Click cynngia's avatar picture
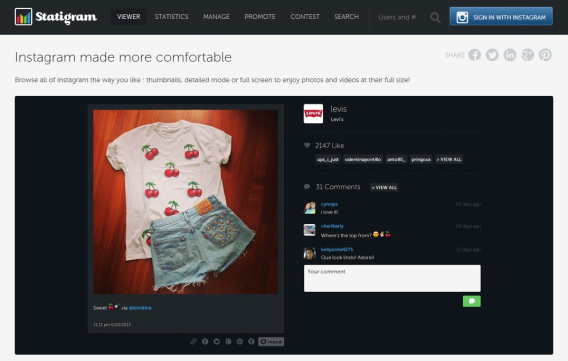This screenshot has width=568, height=361. [x=310, y=208]
